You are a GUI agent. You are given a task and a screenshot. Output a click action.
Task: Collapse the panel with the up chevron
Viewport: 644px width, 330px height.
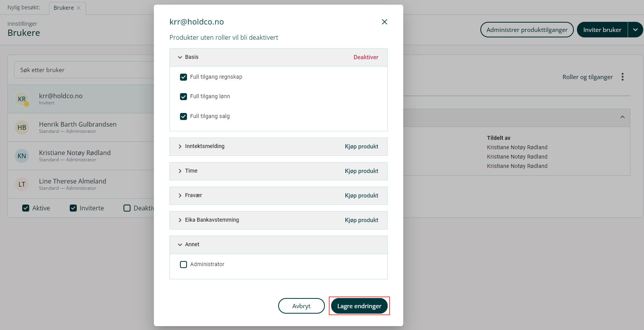(x=622, y=117)
